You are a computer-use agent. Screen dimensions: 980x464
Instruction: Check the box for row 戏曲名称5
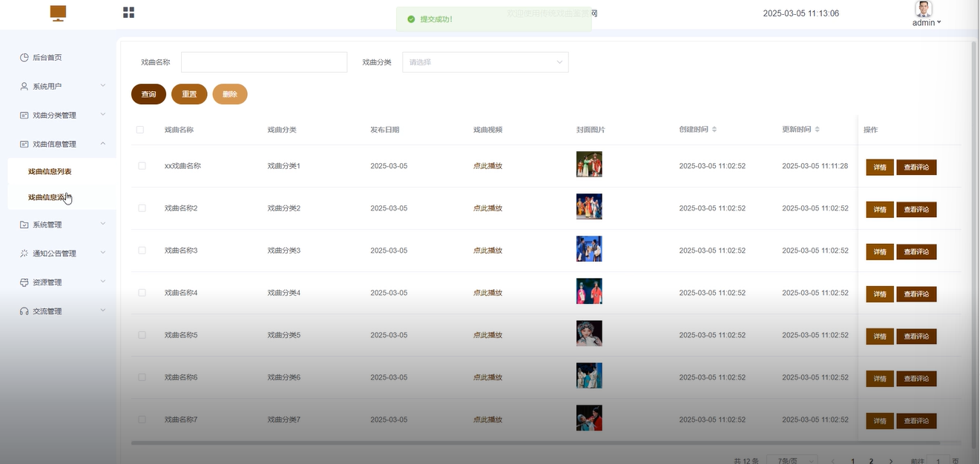[142, 335]
